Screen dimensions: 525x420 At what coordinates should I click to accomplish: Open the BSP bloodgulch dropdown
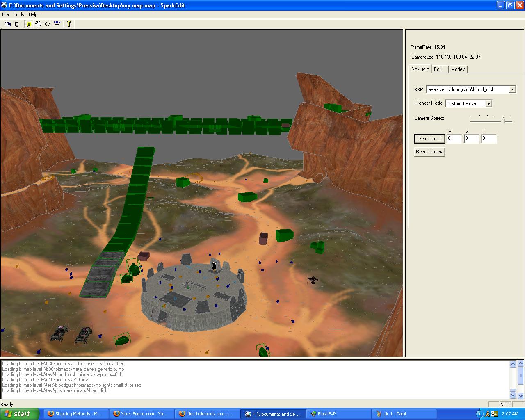click(471, 89)
